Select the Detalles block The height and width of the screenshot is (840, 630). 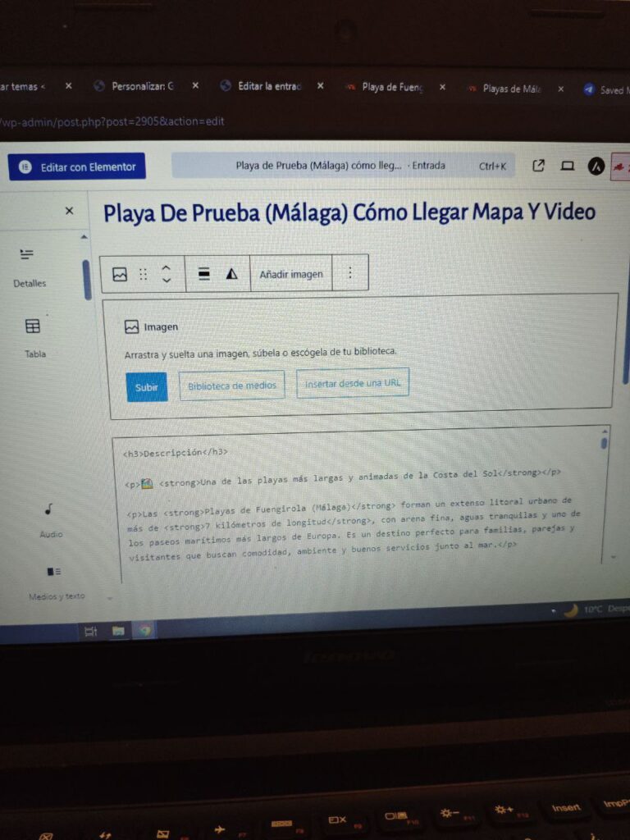[30, 268]
